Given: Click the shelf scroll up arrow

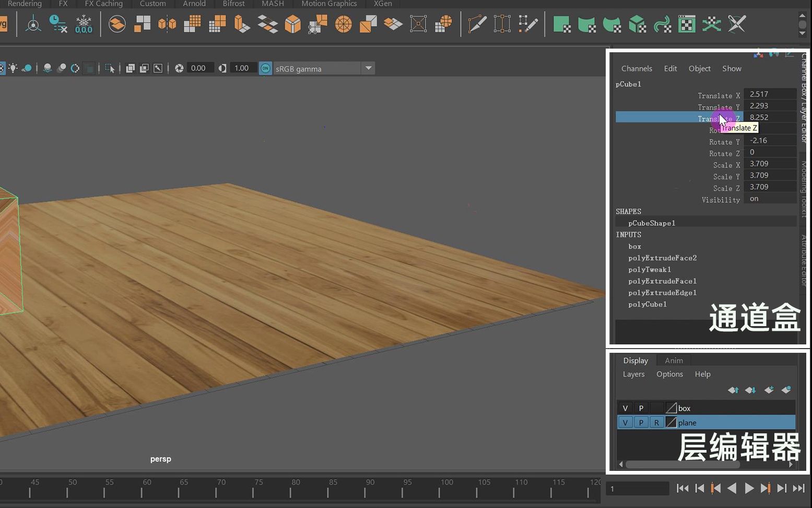Looking at the screenshot, I should [803, 16].
